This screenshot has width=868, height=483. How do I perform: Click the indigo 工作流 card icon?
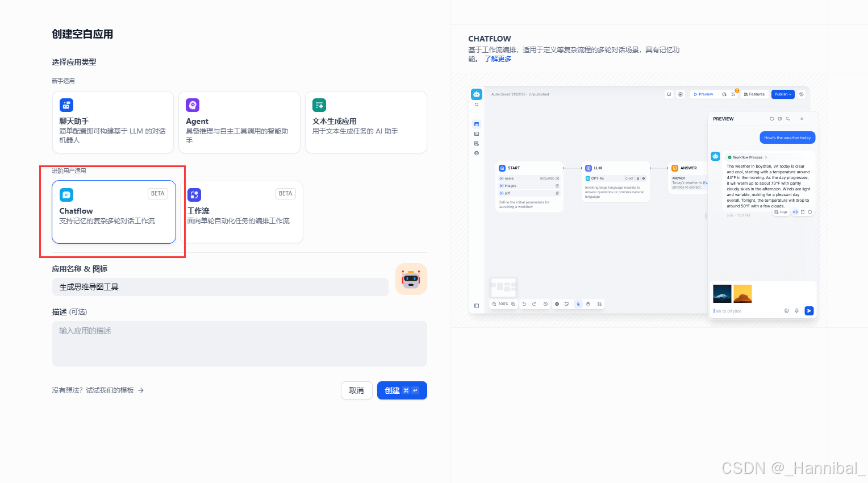(x=194, y=195)
